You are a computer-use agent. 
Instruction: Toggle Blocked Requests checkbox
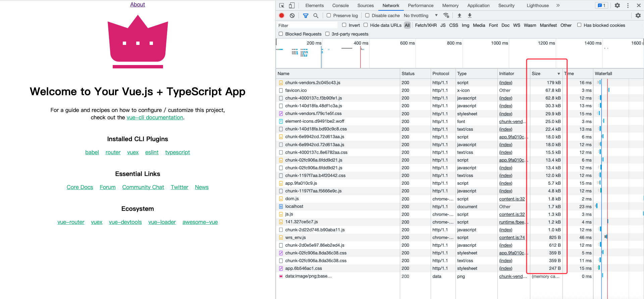point(281,34)
